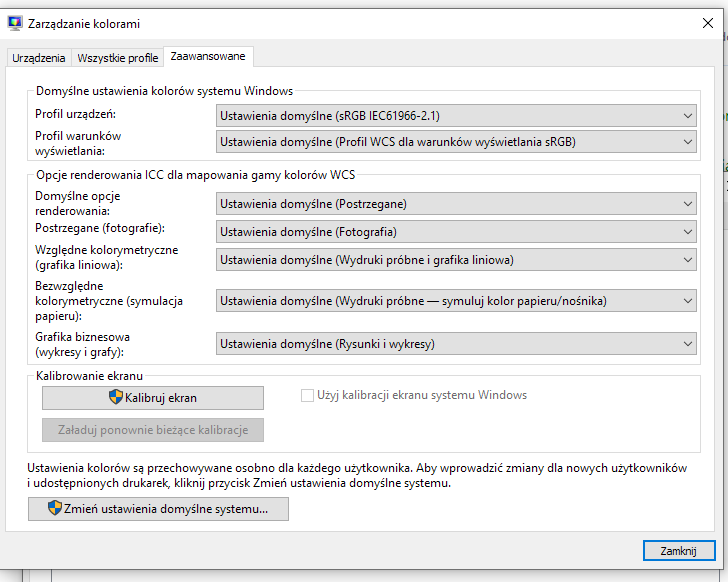This screenshot has height=582, width=728.
Task: Click the Grafika biznesowa (wykresy i grafy) label
Action: click(82, 344)
